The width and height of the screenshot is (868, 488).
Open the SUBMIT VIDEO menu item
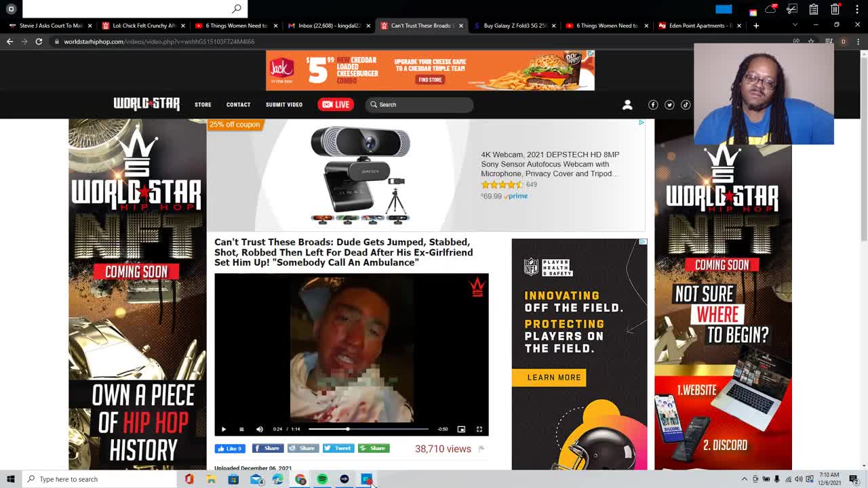(x=284, y=104)
